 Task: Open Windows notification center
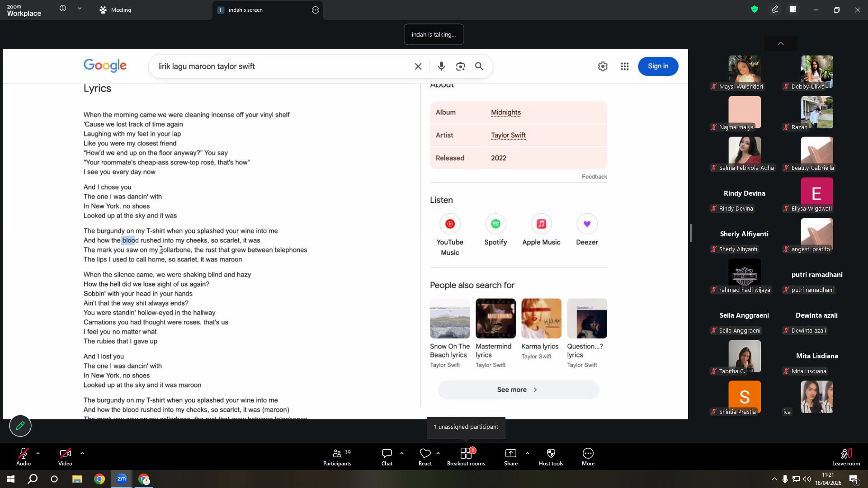(854, 479)
